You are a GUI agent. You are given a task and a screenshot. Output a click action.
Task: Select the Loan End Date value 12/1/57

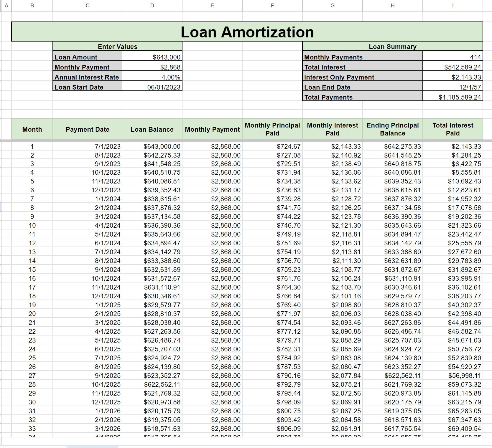(453, 87)
